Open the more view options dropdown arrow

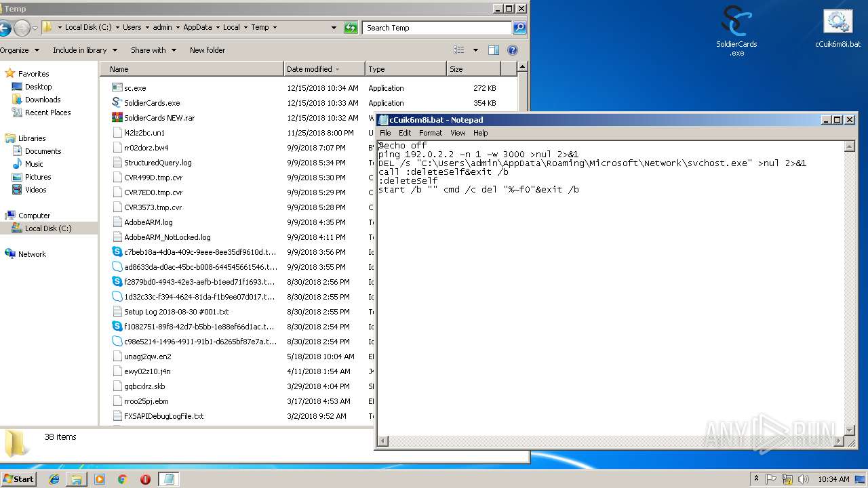[475, 50]
